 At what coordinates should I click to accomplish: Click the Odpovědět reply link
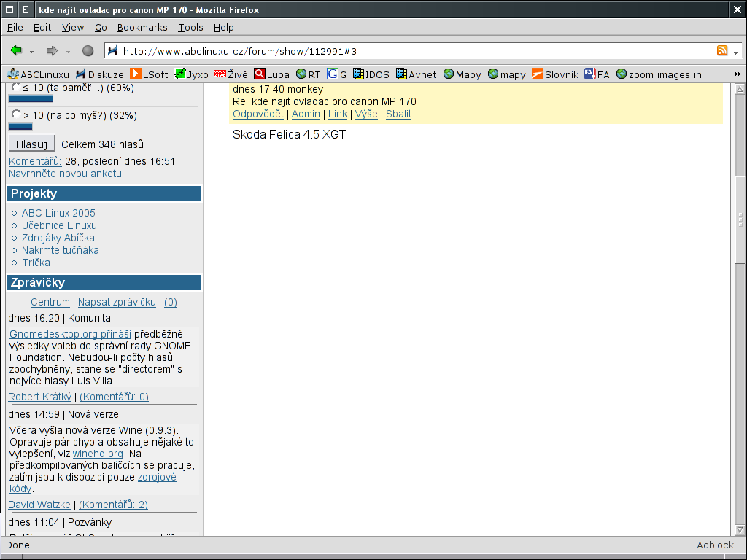(258, 114)
